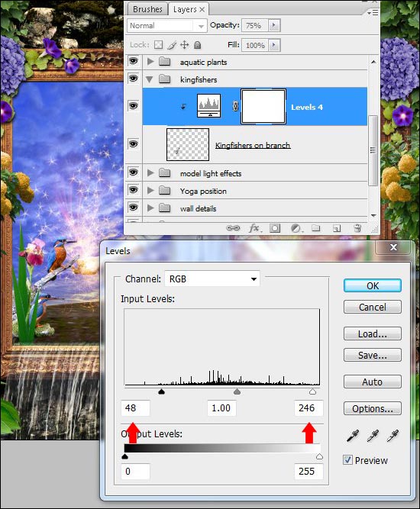Click the link layers icon at panel bottom
This screenshot has width=420, height=509.
coord(233,228)
